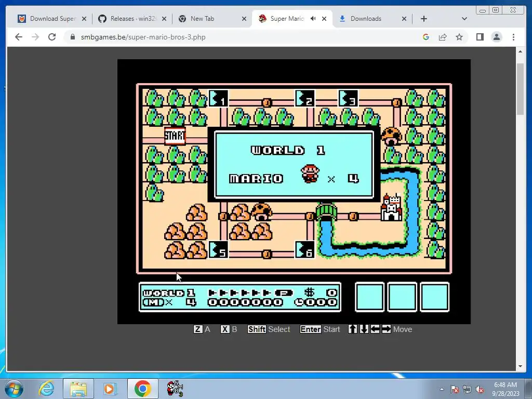Open the Windows Start menu
532x399 pixels.
14,389
